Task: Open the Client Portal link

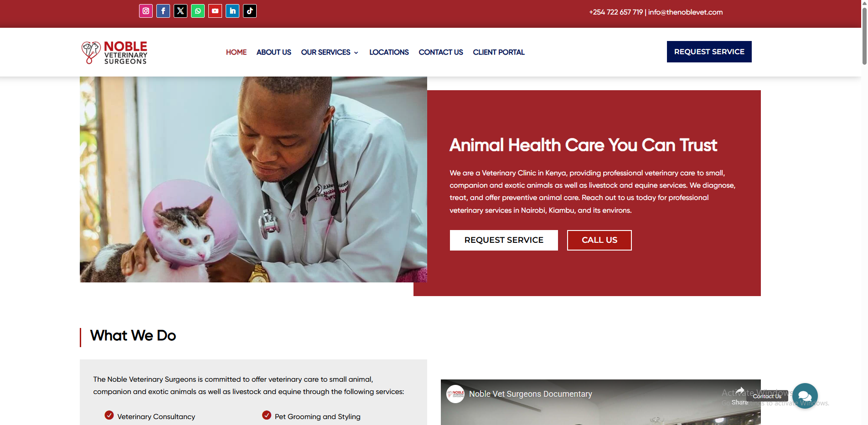Action: 499,52
